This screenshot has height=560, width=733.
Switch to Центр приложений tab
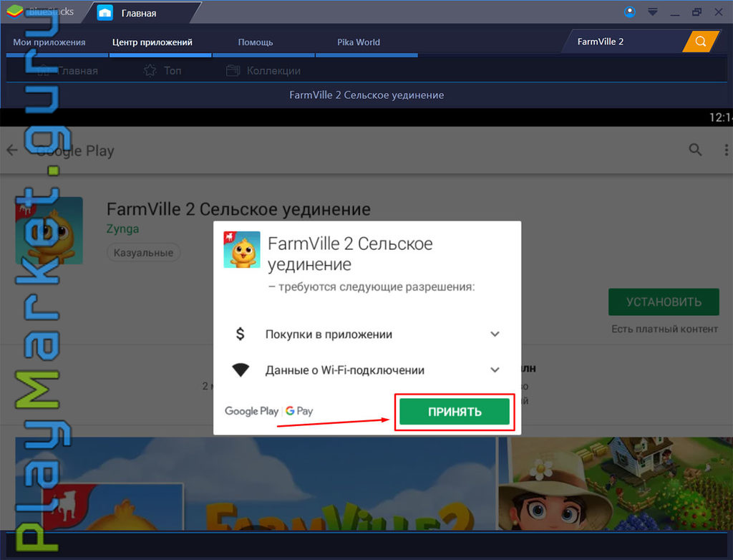(152, 42)
